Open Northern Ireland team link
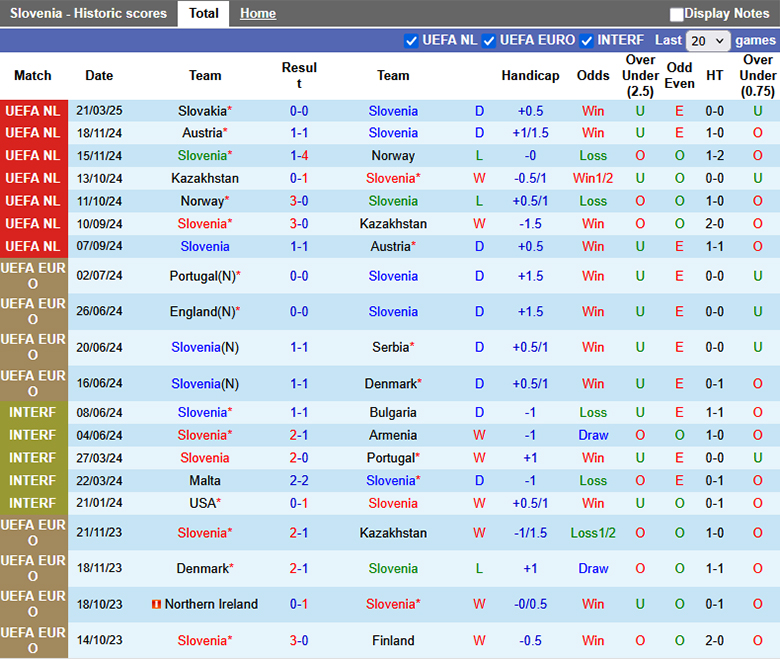This screenshot has height=659, width=780. [211, 604]
